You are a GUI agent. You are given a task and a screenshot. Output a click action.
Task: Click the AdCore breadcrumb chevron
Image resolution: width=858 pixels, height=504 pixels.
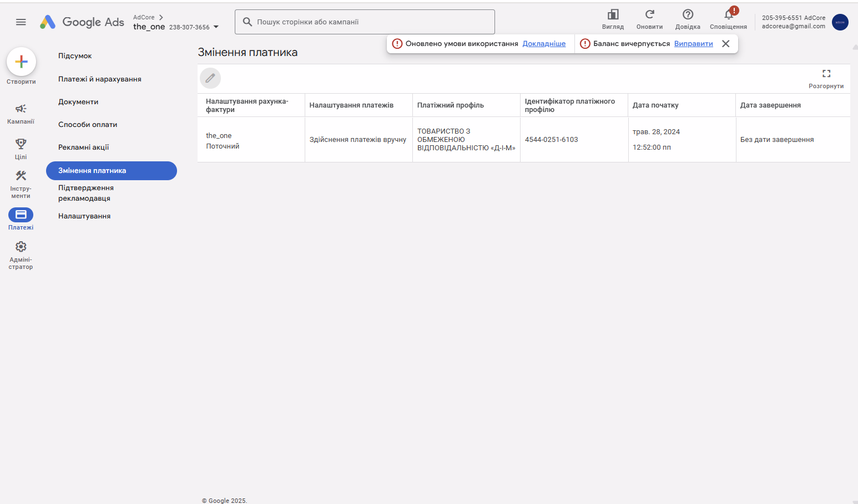click(x=161, y=18)
